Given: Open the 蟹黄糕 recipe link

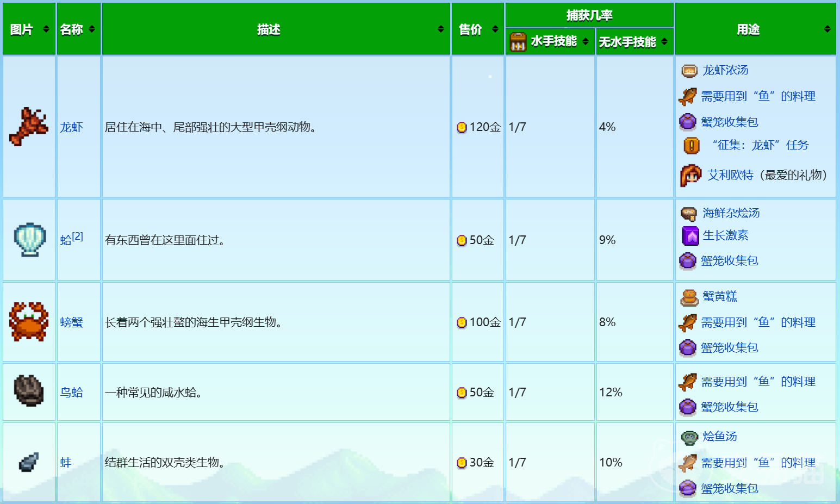Looking at the screenshot, I should [720, 296].
